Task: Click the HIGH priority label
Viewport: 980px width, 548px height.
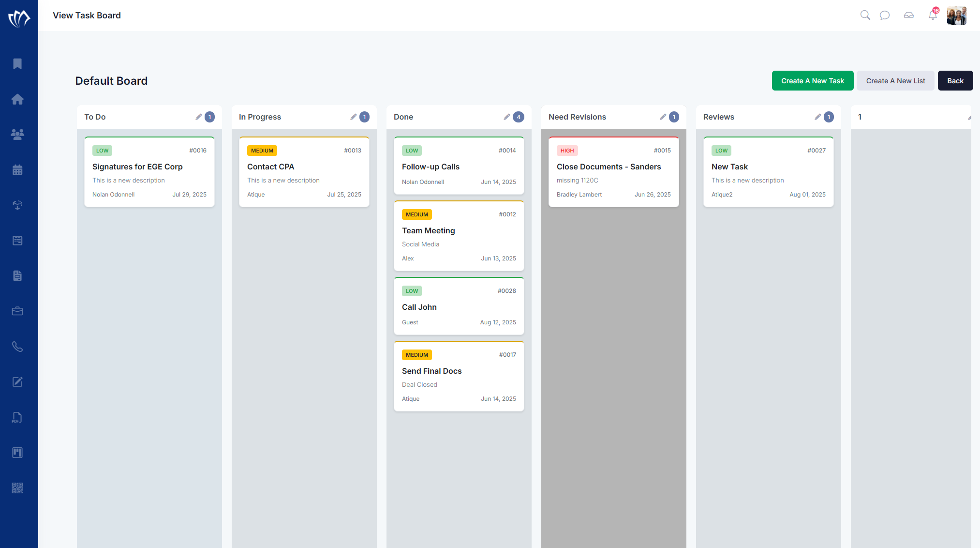Action: pos(567,151)
